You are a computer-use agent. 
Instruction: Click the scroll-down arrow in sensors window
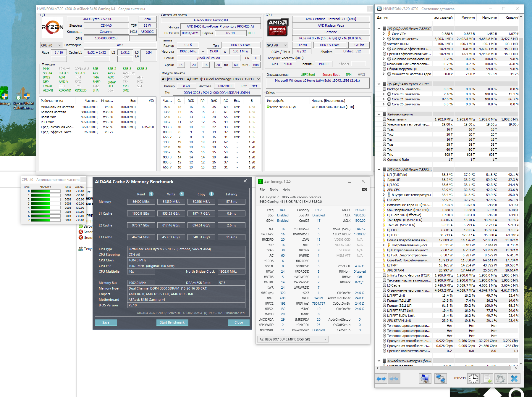[521, 363]
